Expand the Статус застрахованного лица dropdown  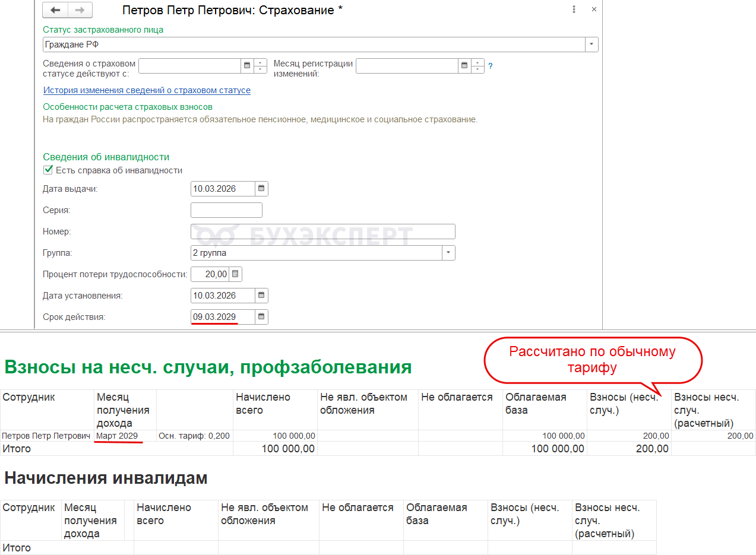pos(591,45)
